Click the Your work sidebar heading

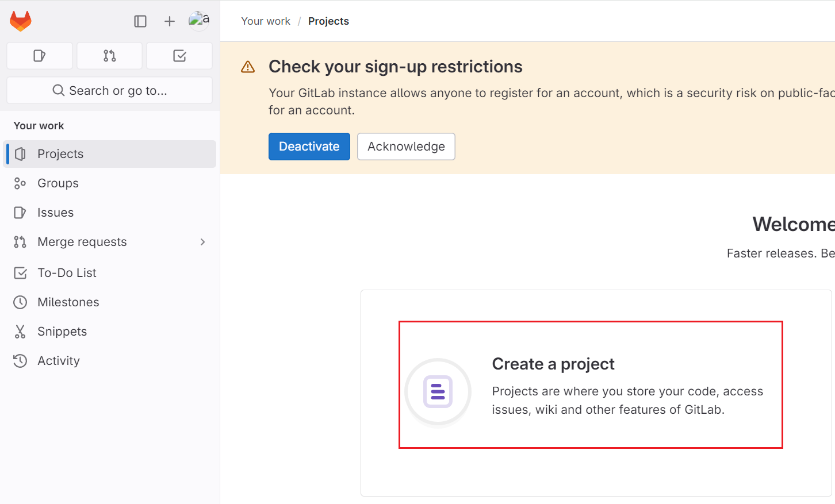click(x=39, y=126)
